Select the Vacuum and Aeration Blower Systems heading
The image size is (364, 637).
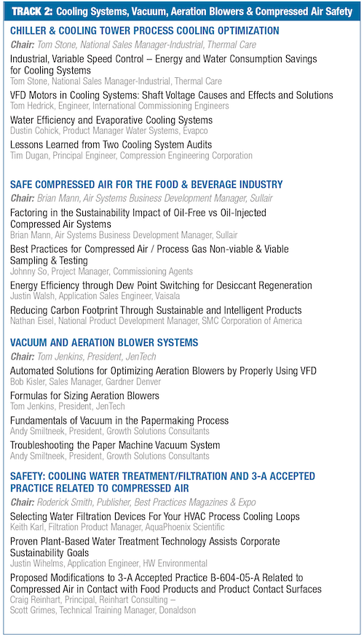104,342
